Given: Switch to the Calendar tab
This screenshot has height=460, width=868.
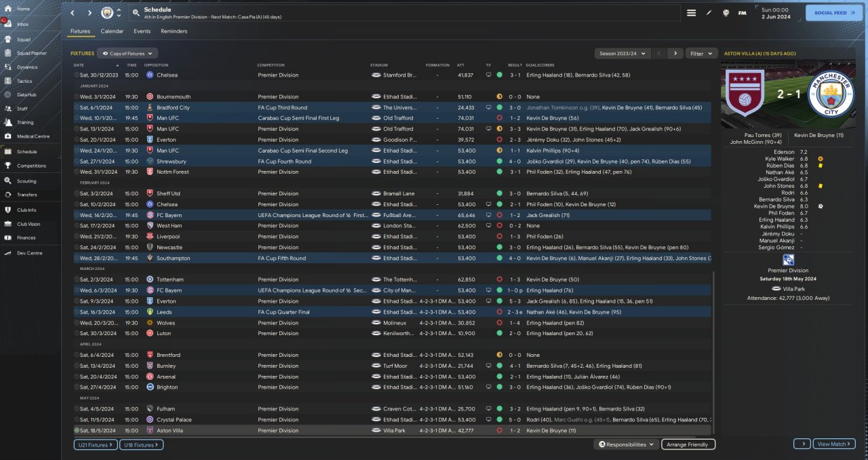Looking at the screenshot, I should [x=112, y=31].
